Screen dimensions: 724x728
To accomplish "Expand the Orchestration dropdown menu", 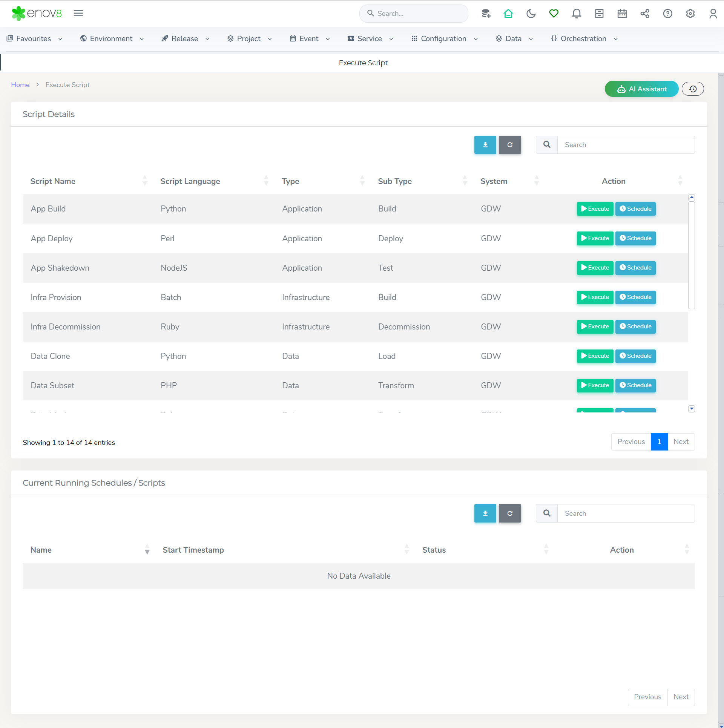I will click(x=584, y=38).
